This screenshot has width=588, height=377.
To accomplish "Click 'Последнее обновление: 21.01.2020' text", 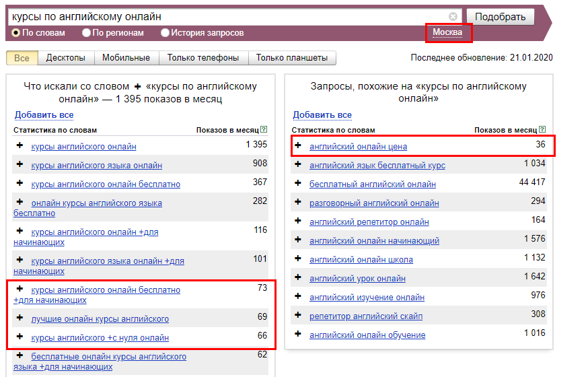I will coord(482,58).
